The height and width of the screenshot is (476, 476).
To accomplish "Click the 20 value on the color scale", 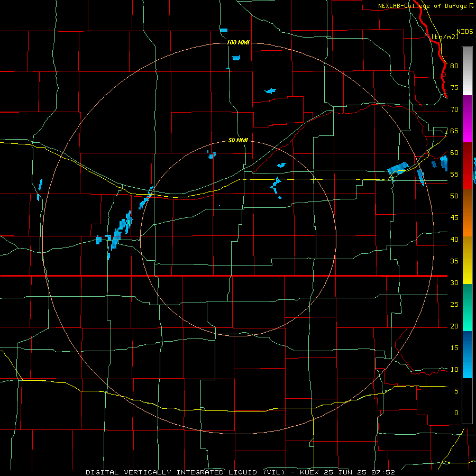I will coord(454,326).
